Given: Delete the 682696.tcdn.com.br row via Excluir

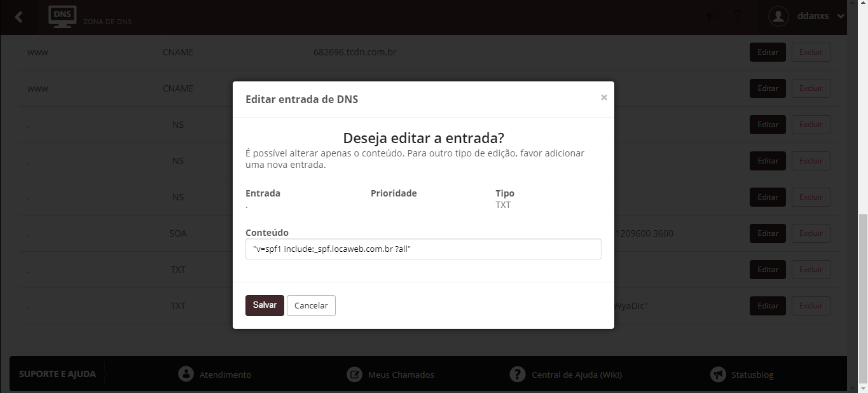Looking at the screenshot, I should click(x=811, y=52).
